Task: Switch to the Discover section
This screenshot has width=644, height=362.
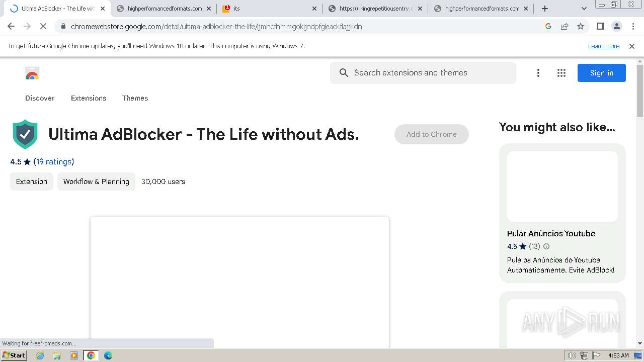Action: [40, 98]
